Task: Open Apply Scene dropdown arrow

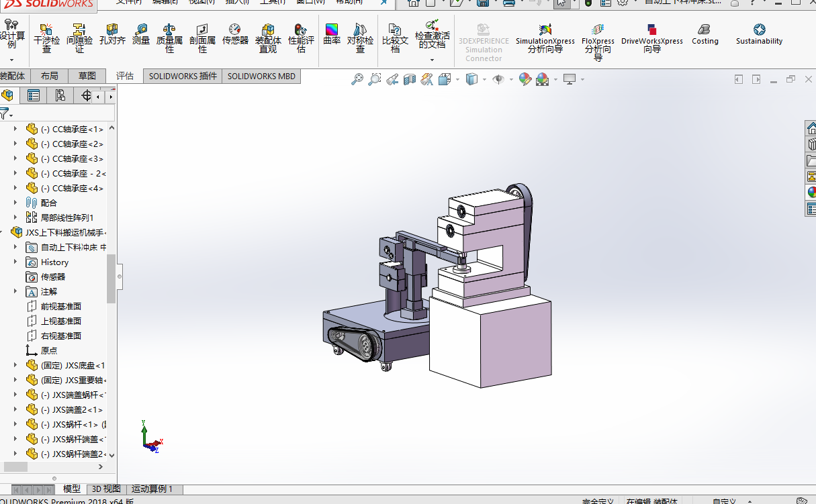Action: coord(555,79)
